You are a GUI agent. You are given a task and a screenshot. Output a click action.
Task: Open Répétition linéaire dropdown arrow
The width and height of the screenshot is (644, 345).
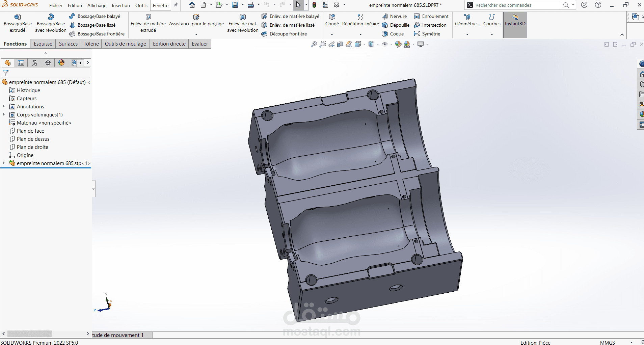pos(360,34)
